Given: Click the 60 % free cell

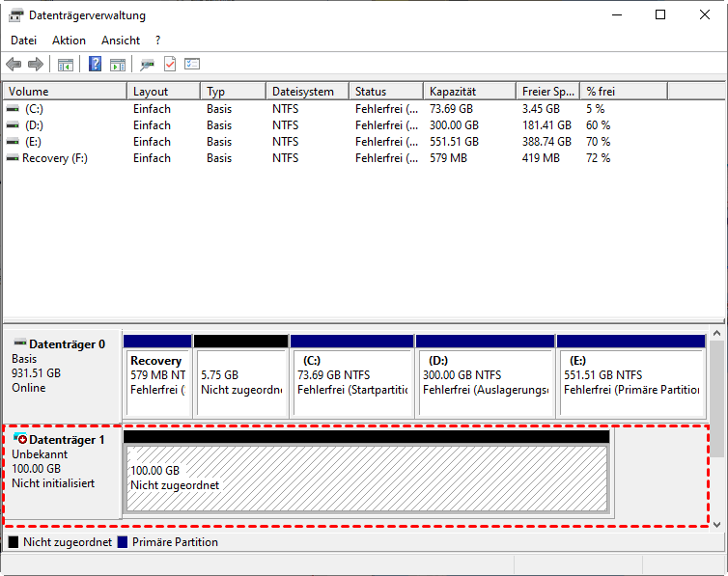Looking at the screenshot, I should point(598,125).
